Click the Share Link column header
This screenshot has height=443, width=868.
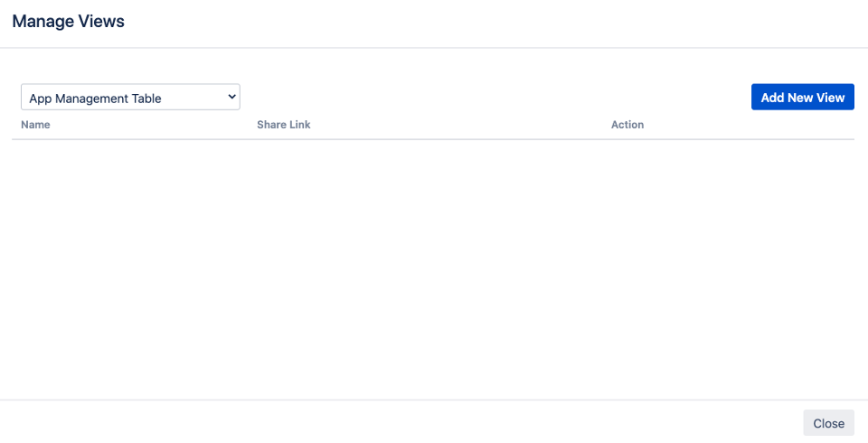[283, 125]
